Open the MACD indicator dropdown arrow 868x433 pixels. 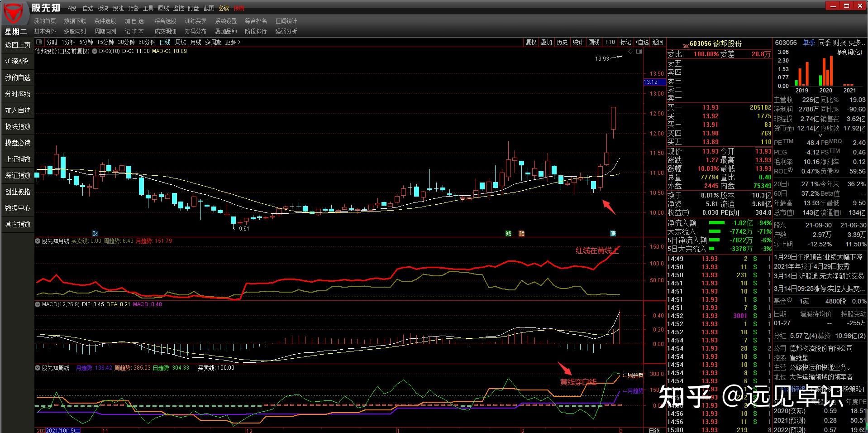point(38,304)
